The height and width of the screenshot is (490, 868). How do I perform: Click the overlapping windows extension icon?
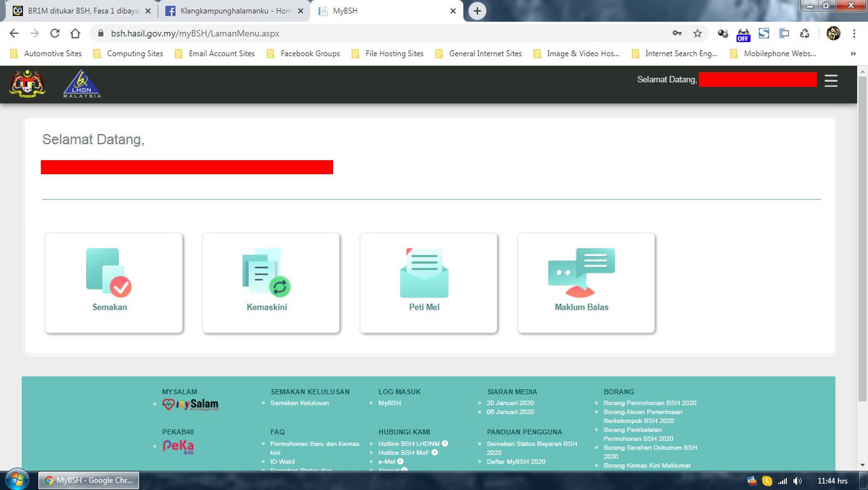(784, 33)
